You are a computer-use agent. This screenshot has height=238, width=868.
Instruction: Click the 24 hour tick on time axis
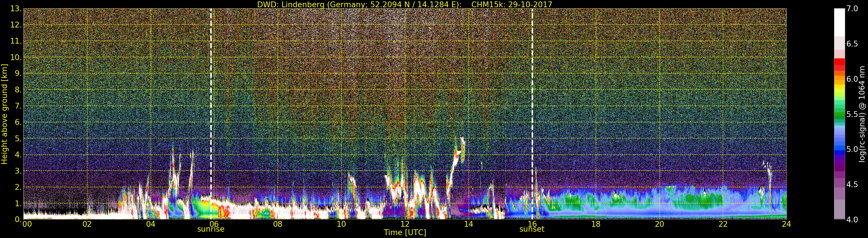[x=786, y=224]
